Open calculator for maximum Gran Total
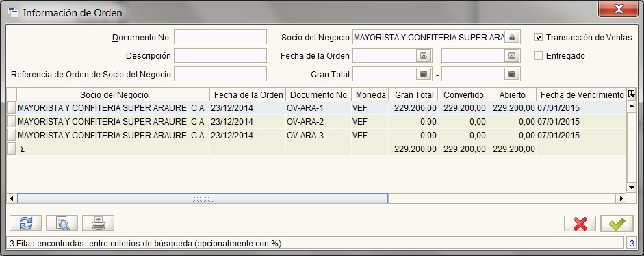The width and height of the screenshot is (644, 256). pyautogui.click(x=512, y=74)
